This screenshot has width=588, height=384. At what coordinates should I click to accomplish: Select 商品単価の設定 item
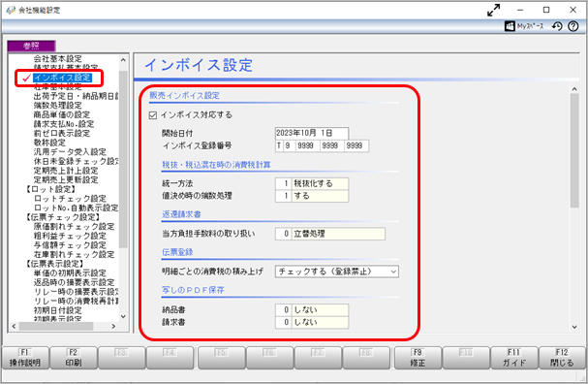tap(62, 114)
